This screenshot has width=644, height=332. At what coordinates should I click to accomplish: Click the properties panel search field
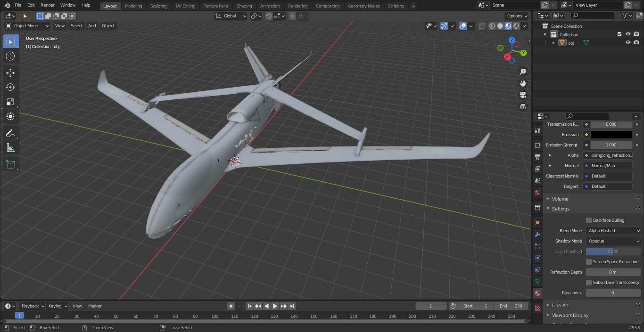pyautogui.click(x=587, y=116)
